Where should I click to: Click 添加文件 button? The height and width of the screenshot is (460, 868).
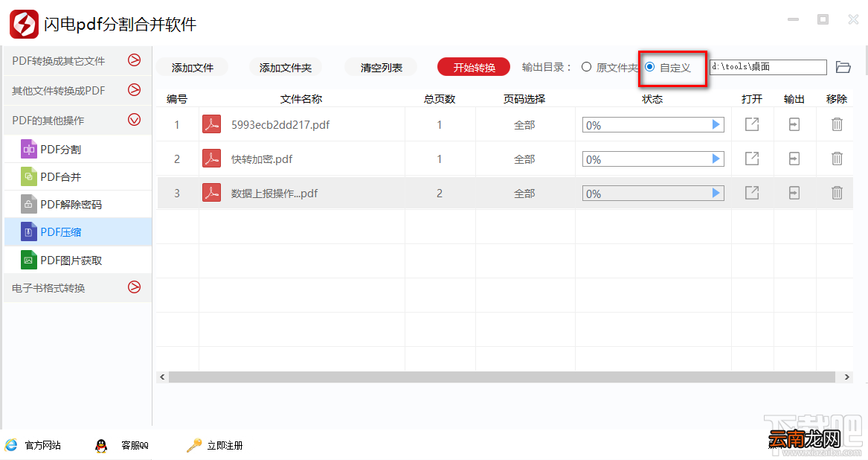pos(192,68)
